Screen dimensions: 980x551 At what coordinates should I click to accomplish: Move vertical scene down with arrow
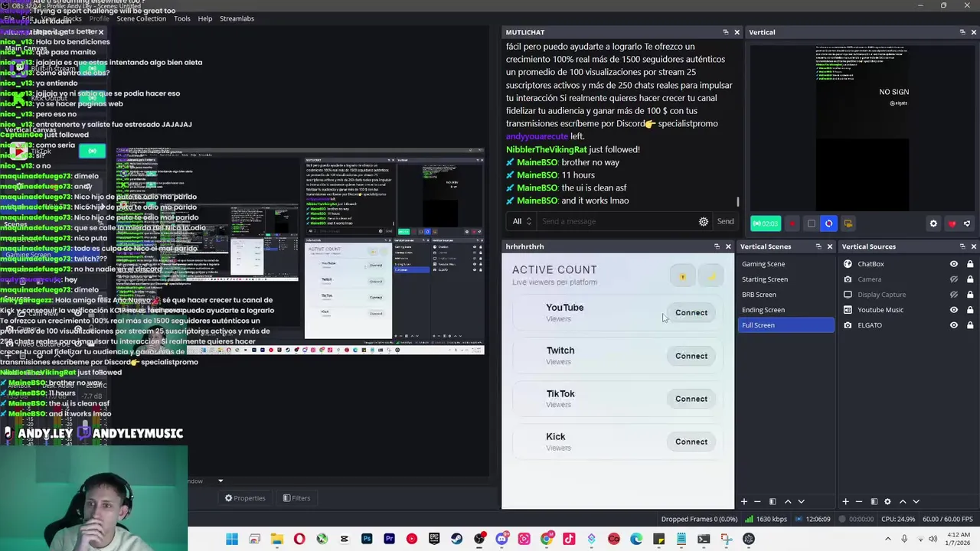(802, 501)
